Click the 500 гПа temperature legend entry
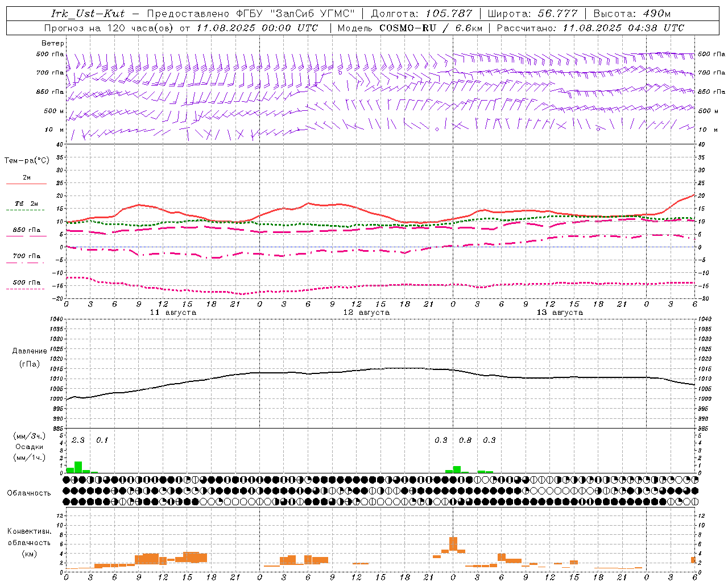 coord(27,282)
